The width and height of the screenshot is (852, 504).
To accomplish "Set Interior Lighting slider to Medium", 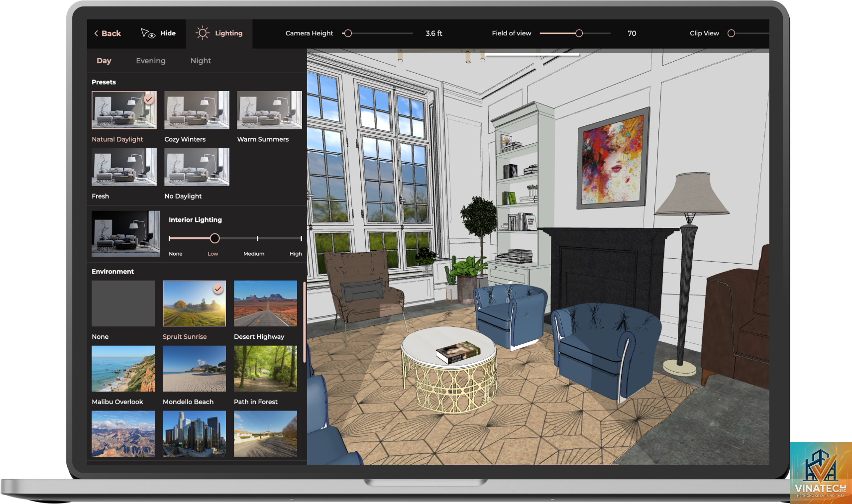I will (257, 239).
